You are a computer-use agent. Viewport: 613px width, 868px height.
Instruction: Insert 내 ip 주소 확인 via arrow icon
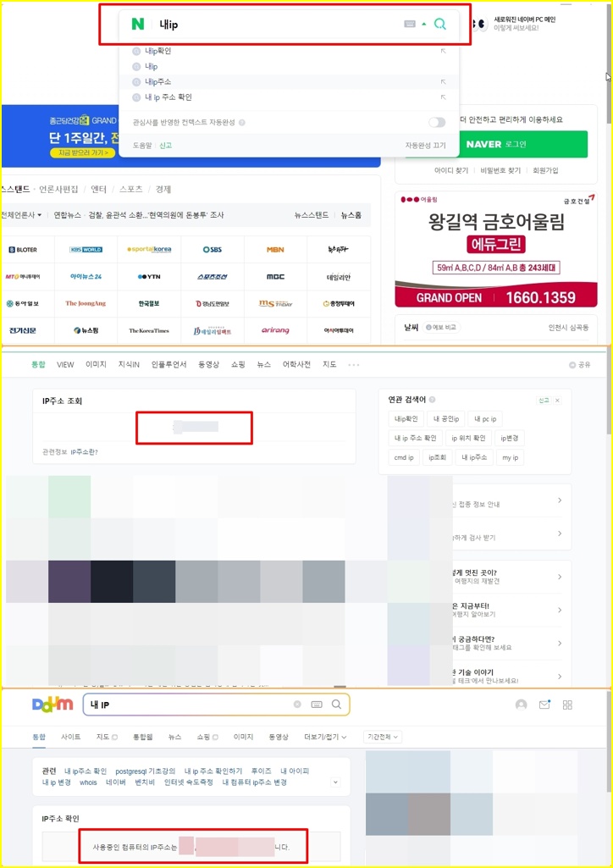[443, 97]
